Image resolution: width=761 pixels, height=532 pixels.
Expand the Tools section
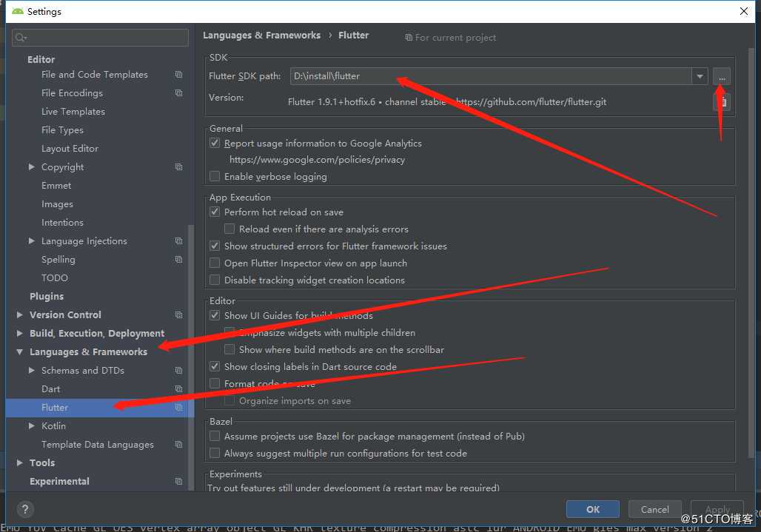coord(20,462)
